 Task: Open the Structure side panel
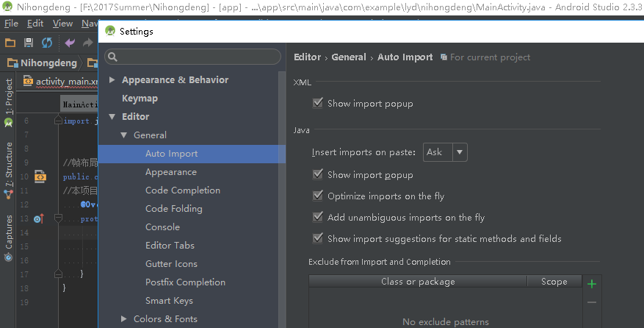(9, 165)
